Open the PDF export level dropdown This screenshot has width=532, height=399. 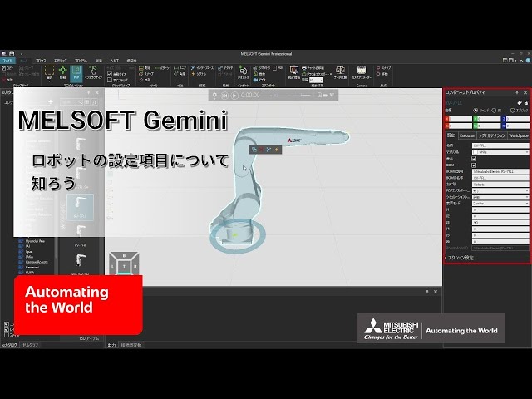(500, 190)
